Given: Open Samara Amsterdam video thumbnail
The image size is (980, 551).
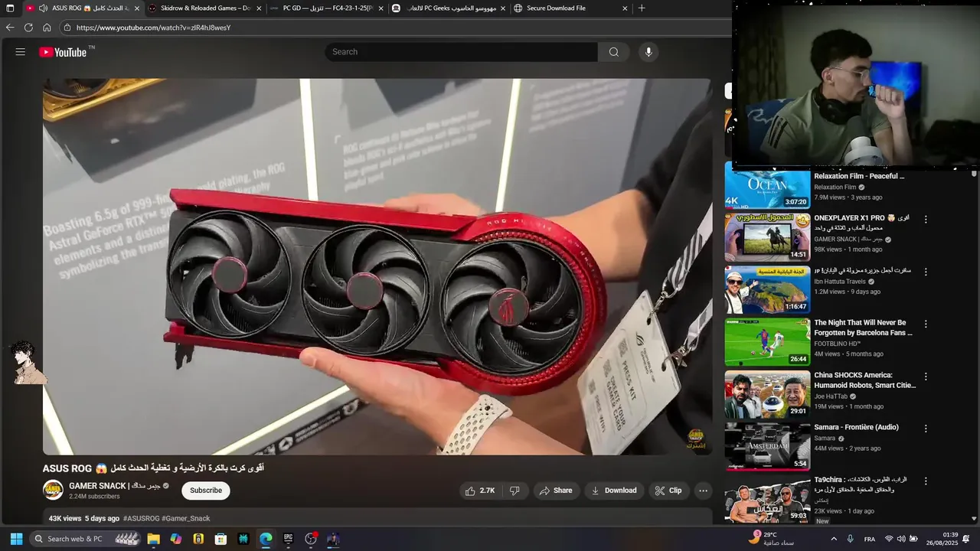Looking at the screenshot, I should (x=767, y=447).
